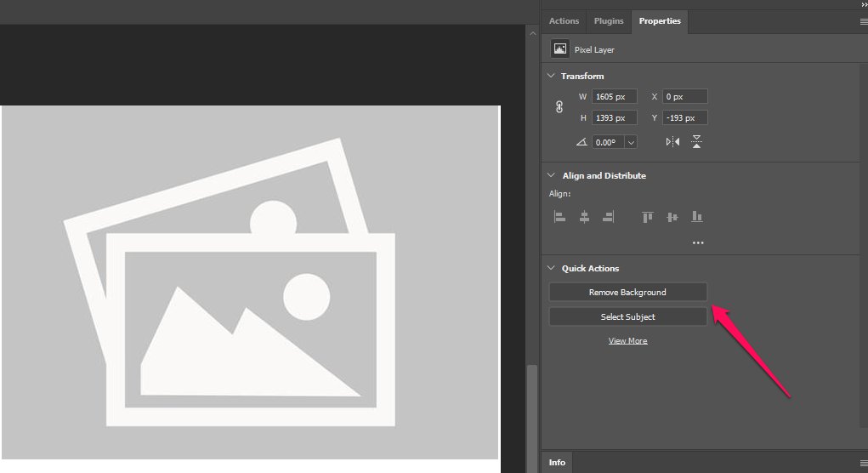Flip the layer horizontally
Image resolution: width=868 pixels, height=473 pixels.
click(x=672, y=142)
